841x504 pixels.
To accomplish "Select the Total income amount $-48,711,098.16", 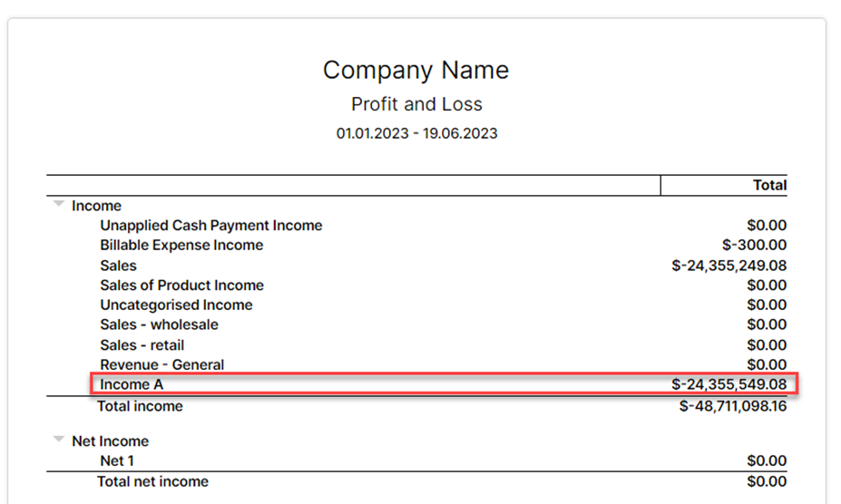I will pyautogui.click(x=733, y=406).
